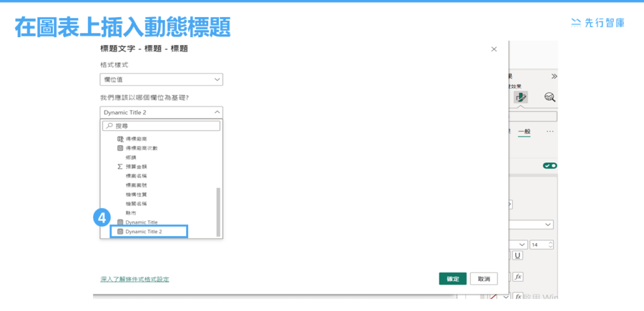This screenshot has width=644, height=311.
Task: Select the 預算金額 sum field
Action: point(132,166)
